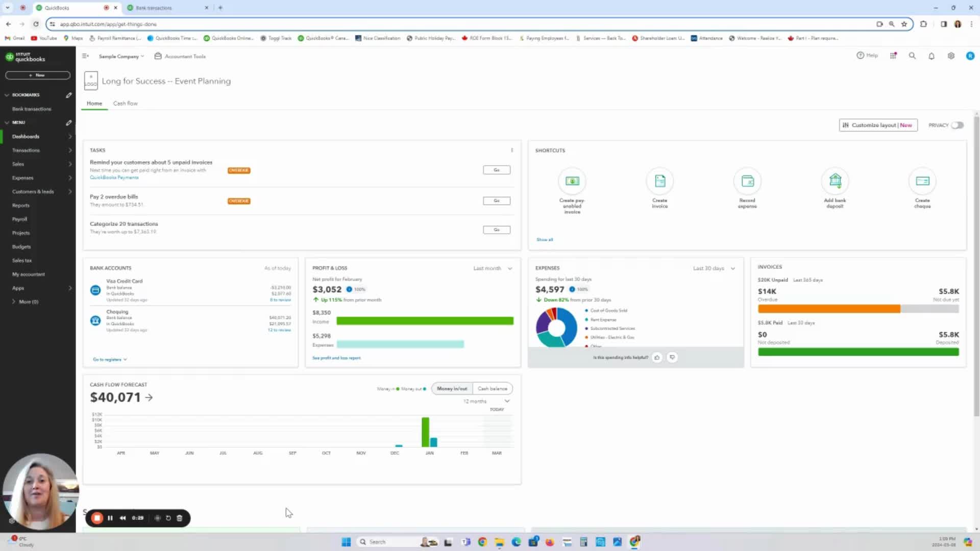Click Go for Pay 2 overdue bills

pyautogui.click(x=497, y=201)
